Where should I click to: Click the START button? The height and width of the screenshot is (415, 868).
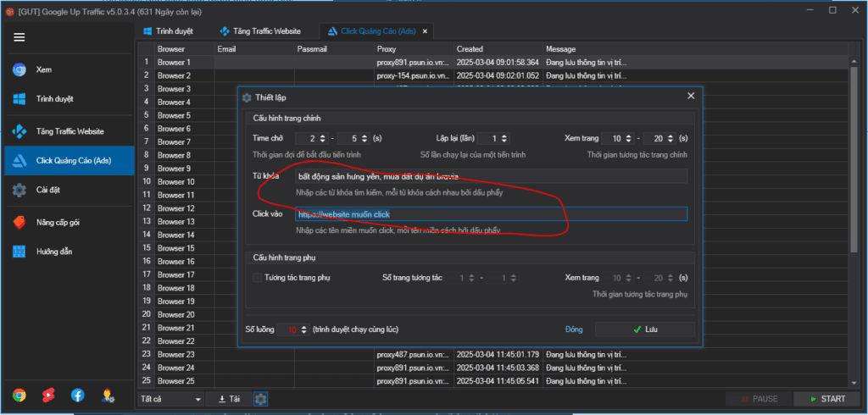827,398
